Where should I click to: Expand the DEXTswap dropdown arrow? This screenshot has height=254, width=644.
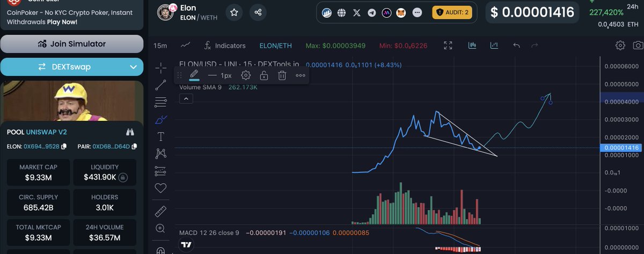click(134, 67)
